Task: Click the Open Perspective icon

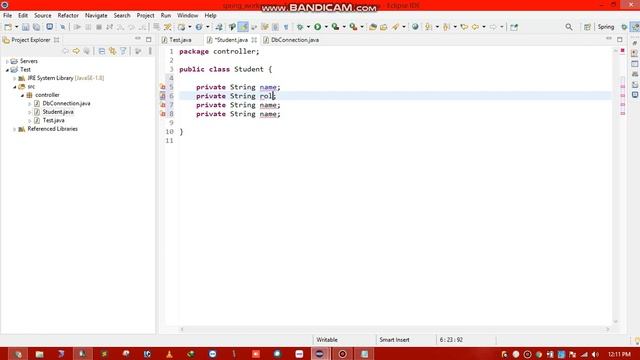Action: (x=587, y=27)
